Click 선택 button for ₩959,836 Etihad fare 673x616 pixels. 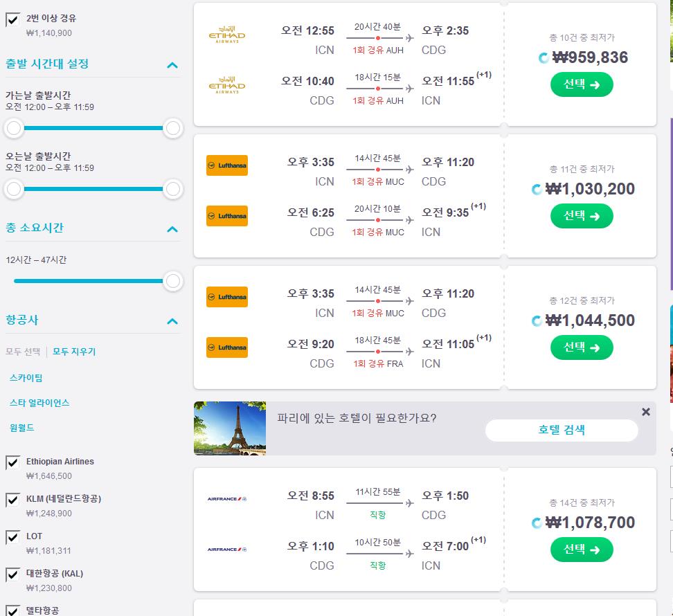[582, 84]
